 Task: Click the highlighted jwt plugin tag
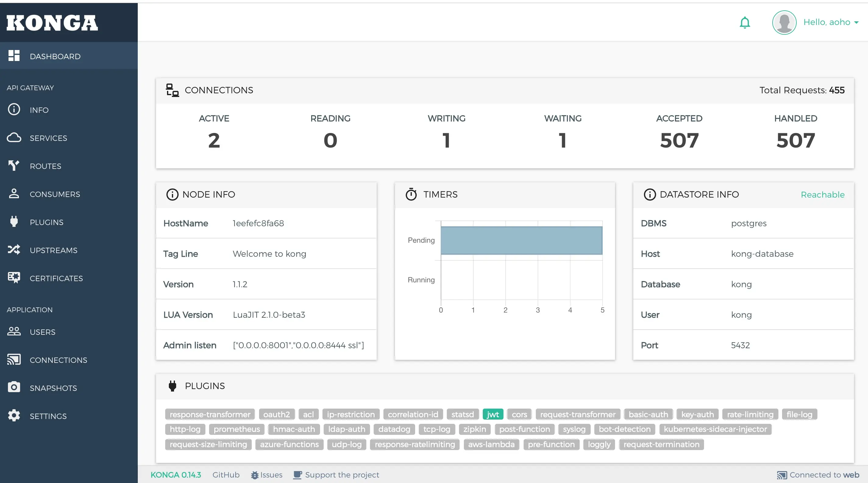pos(493,414)
